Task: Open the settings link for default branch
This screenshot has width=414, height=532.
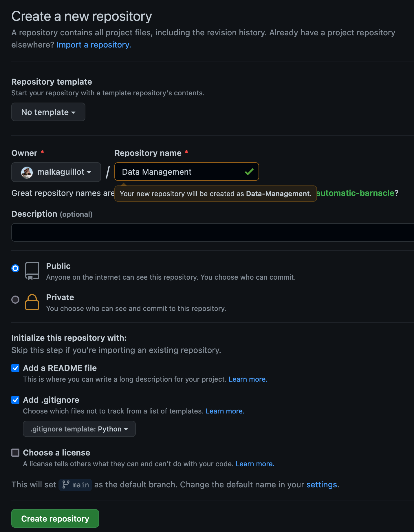Action: tap(322, 485)
